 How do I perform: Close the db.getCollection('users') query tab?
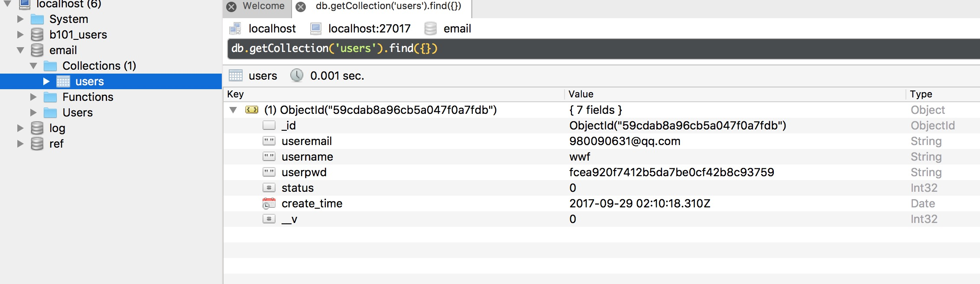pos(301,6)
